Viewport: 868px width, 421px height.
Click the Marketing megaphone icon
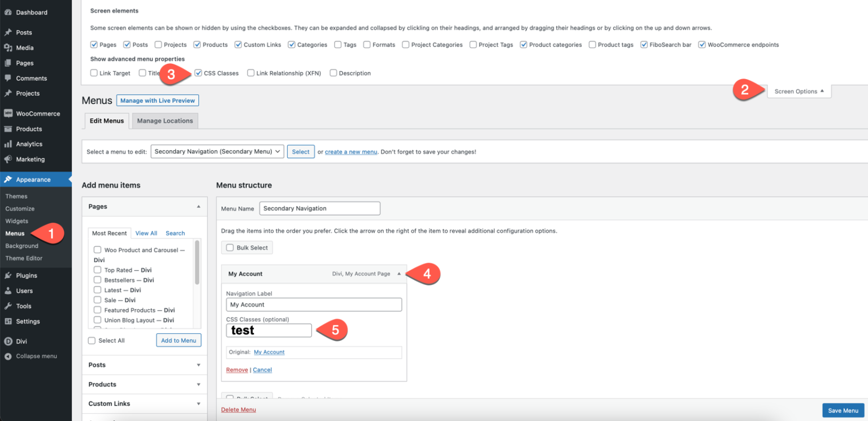coord(8,159)
